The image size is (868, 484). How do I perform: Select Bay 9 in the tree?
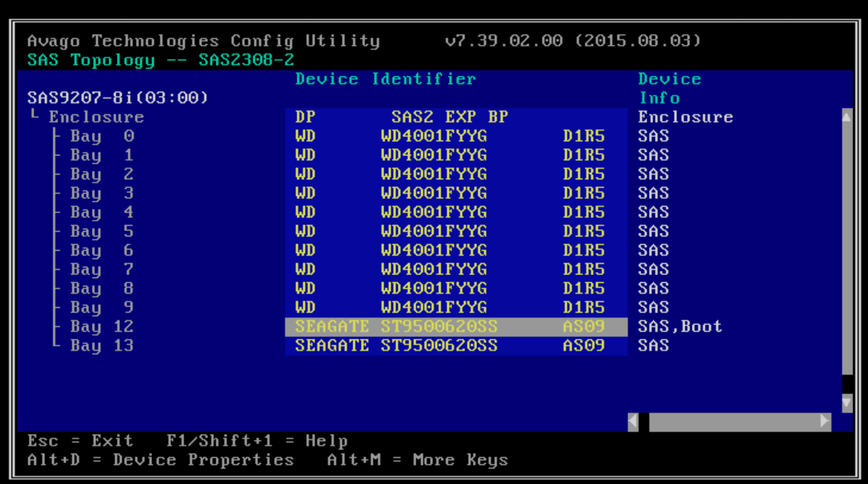102,308
